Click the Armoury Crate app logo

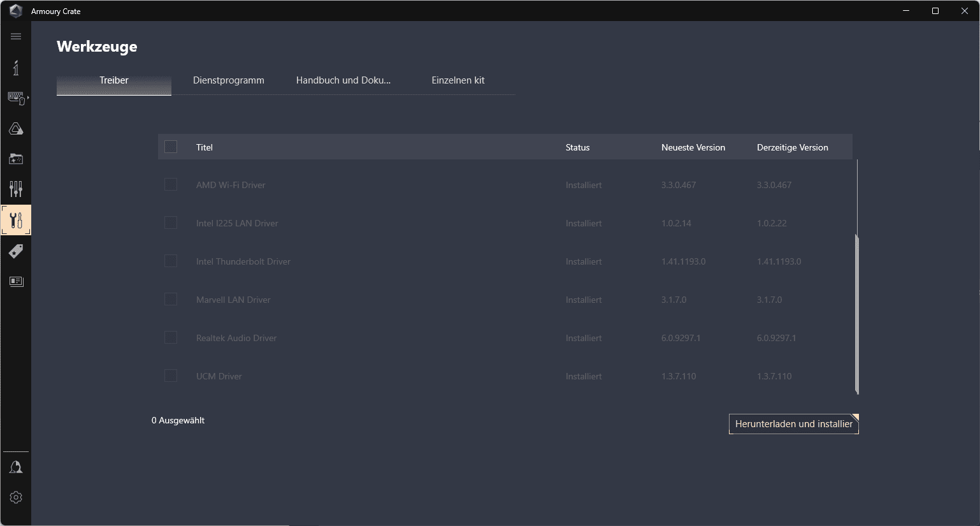pos(16,11)
